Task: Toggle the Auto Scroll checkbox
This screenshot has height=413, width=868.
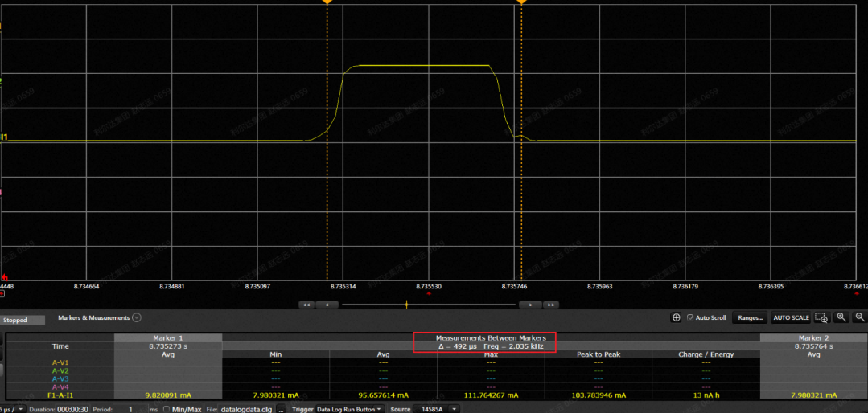Action: [x=690, y=317]
